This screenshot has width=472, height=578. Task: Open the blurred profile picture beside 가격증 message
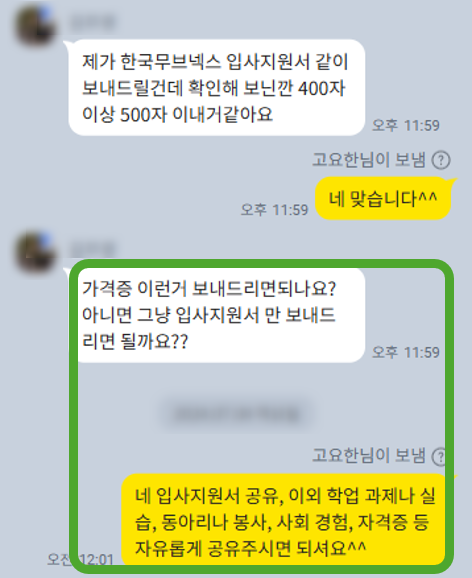(x=35, y=252)
